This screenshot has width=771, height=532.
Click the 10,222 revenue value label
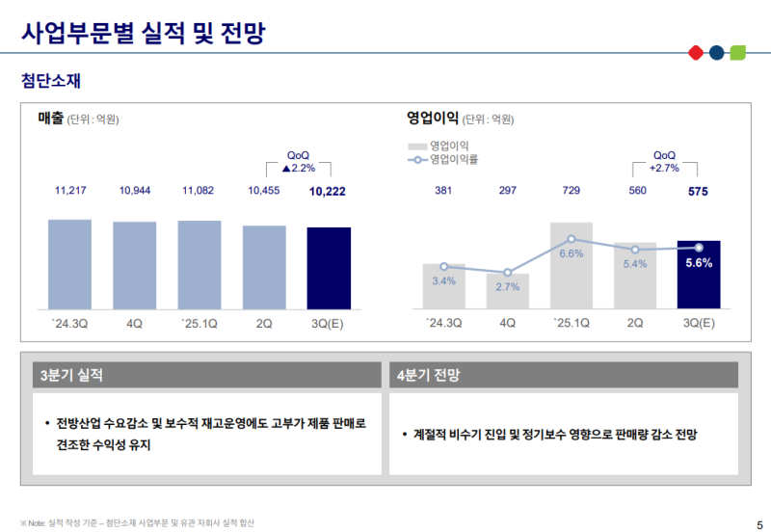pos(328,192)
